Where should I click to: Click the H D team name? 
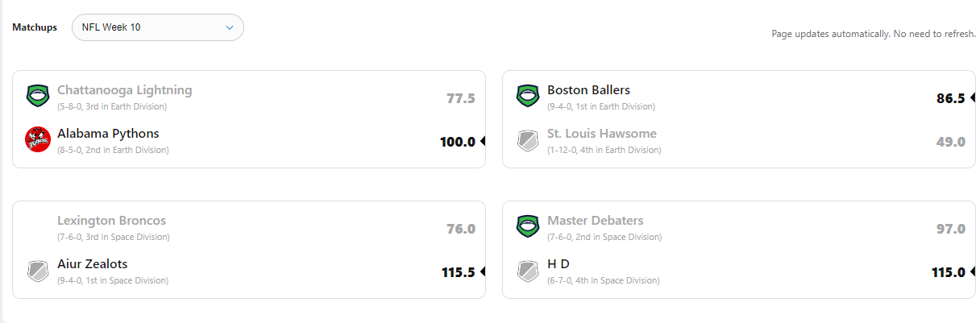coord(557,264)
